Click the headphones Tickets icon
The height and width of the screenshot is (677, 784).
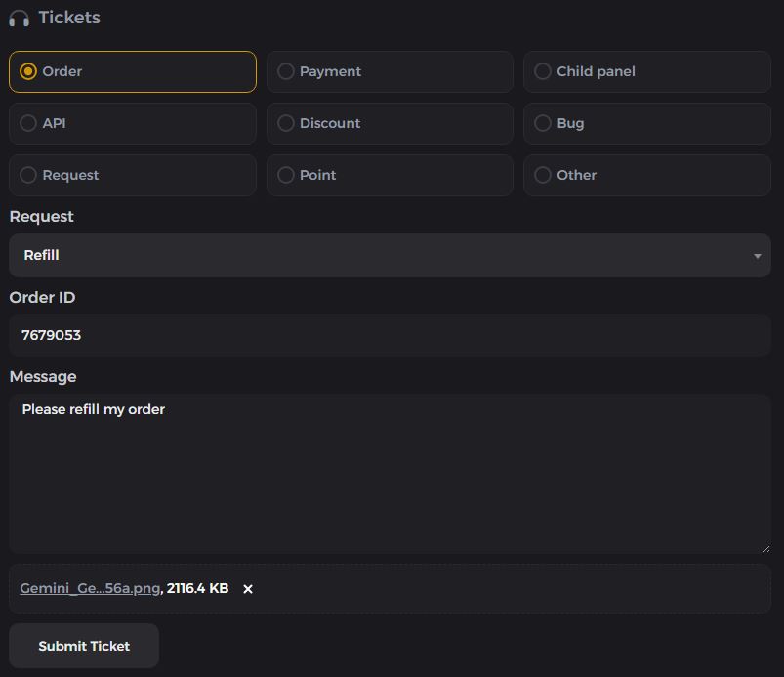point(17,17)
